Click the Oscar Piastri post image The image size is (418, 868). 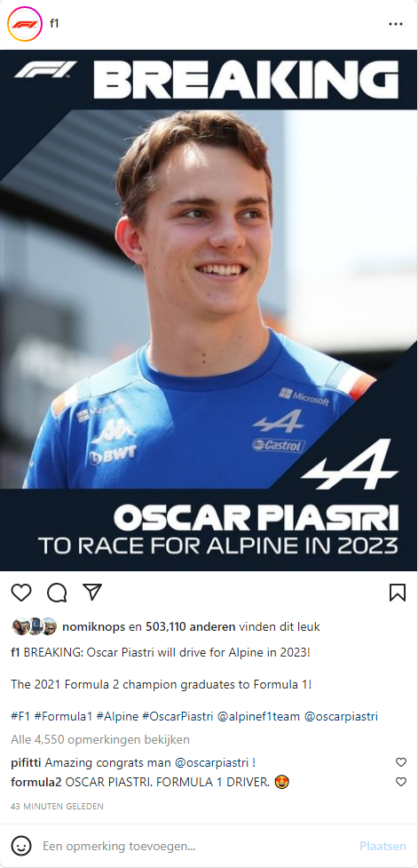209,310
